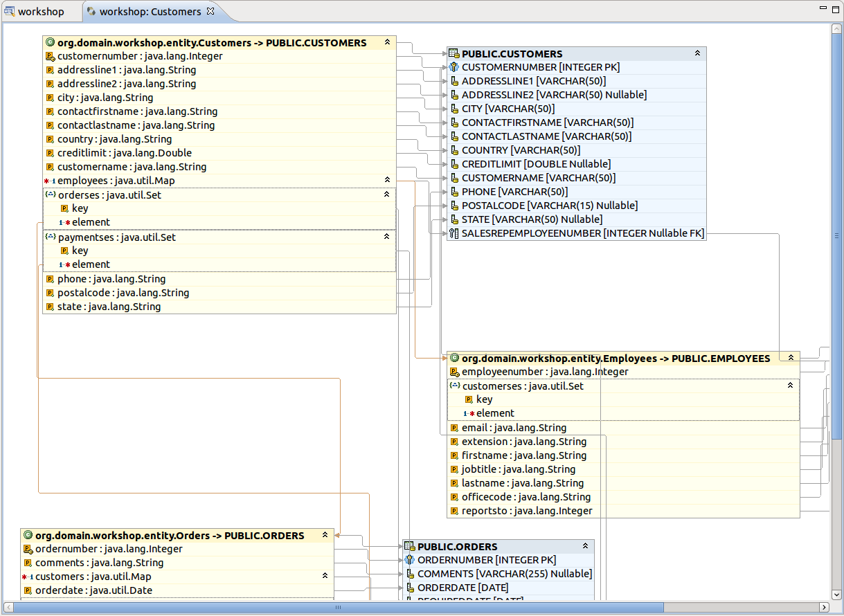Collapse the PUBLIC.CUSTOMERS table with its chevron
The width and height of the screenshot is (844, 616).
698,53
